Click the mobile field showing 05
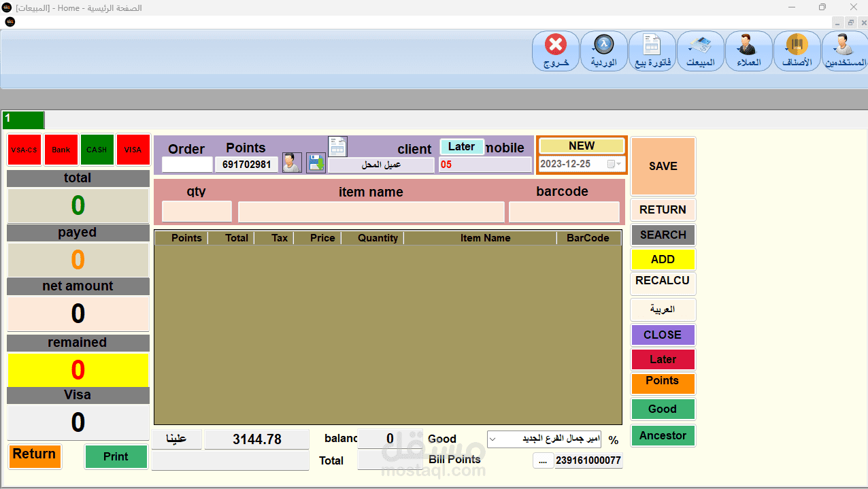The image size is (868, 489). click(x=485, y=165)
